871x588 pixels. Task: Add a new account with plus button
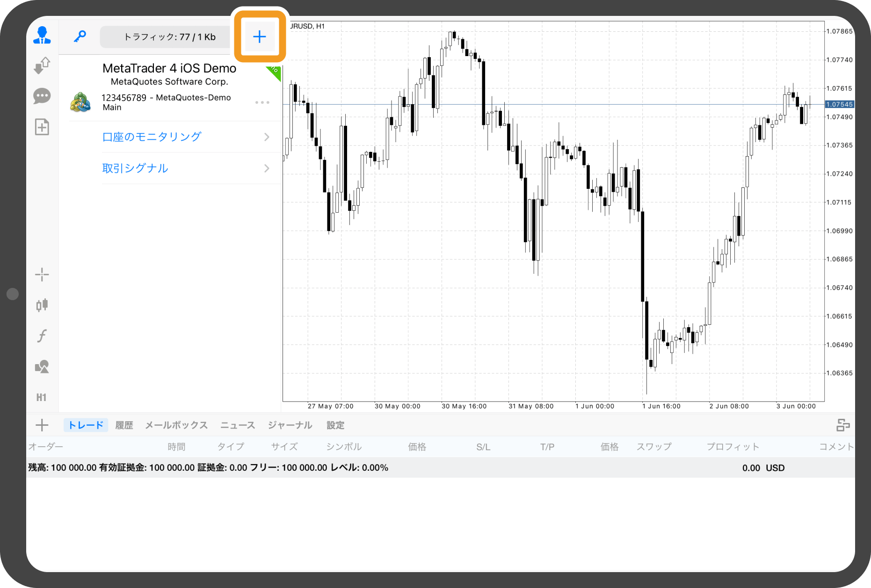click(x=260, y=36)
